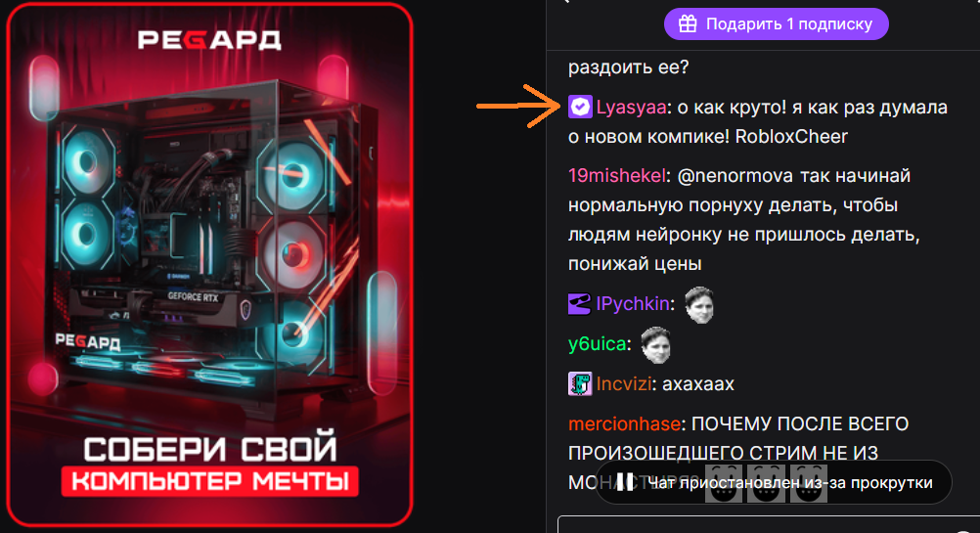Image resolution: width=980 pixels, height=533 pixels.
Task: Click the @nenormova mention in chat
Action: pos(735,176)
